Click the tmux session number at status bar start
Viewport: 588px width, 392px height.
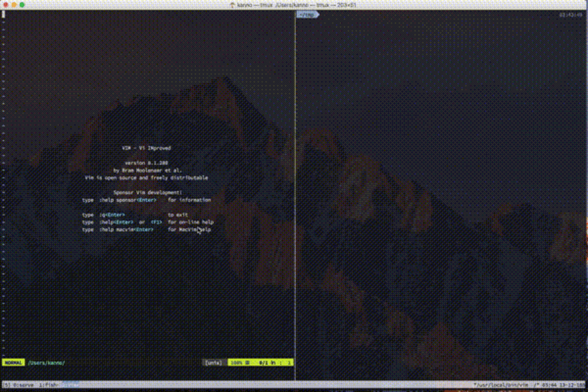[x=6, y=385]
